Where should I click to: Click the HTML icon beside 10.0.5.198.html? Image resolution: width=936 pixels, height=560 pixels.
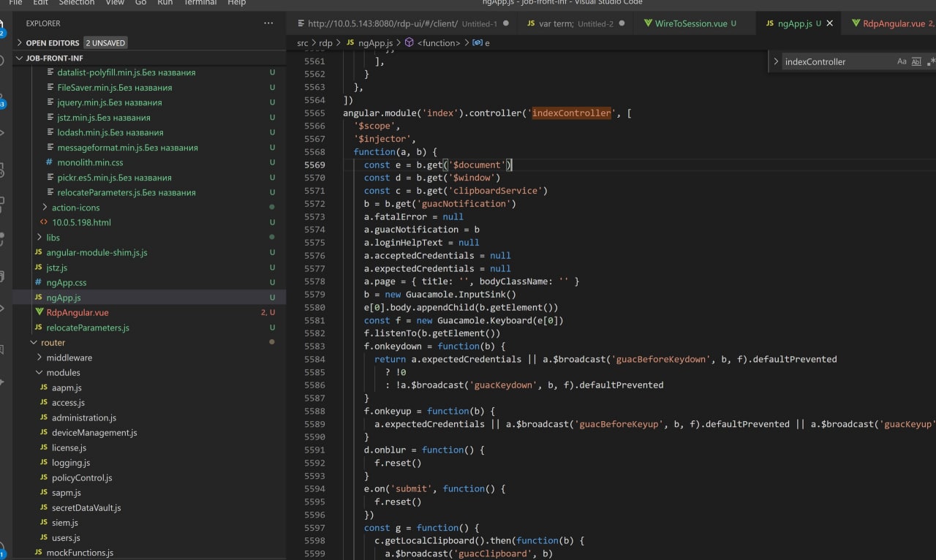(x=44, y=222)
